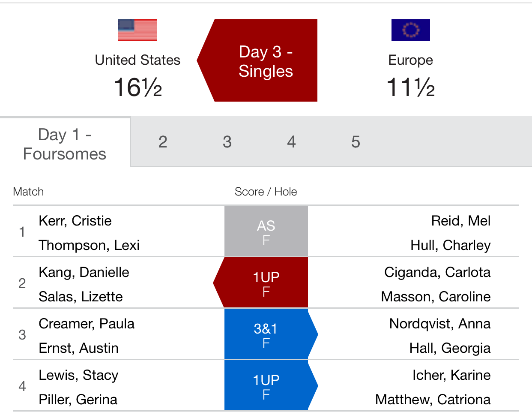The height and width of the screenshot is (418, 532).
Task: Switch to session tab 5
Action: (x=356, y=142)
